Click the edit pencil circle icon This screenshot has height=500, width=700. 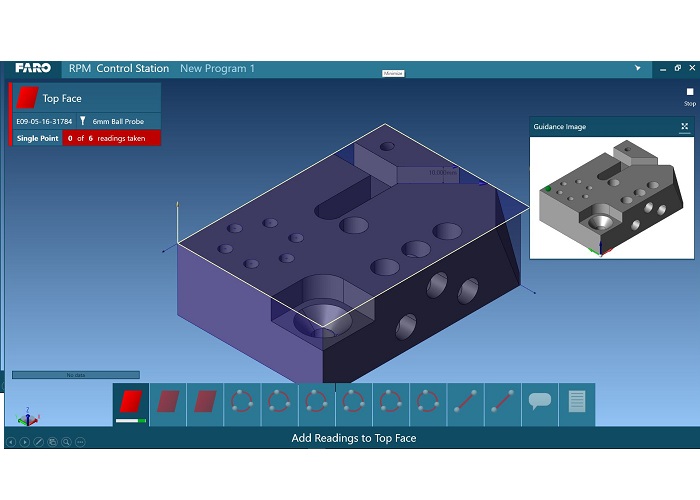39,442
